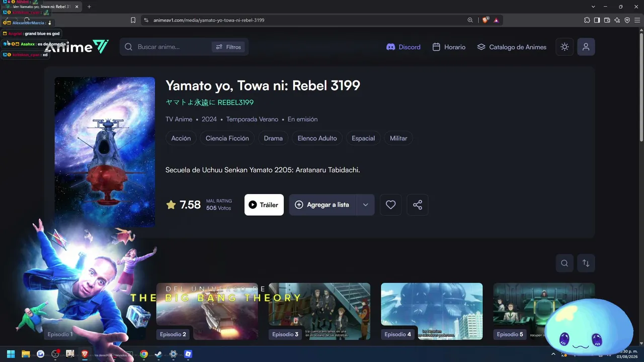Open Google Chrome from taskbar
This screenshot has width=644, height=362.
144,354
